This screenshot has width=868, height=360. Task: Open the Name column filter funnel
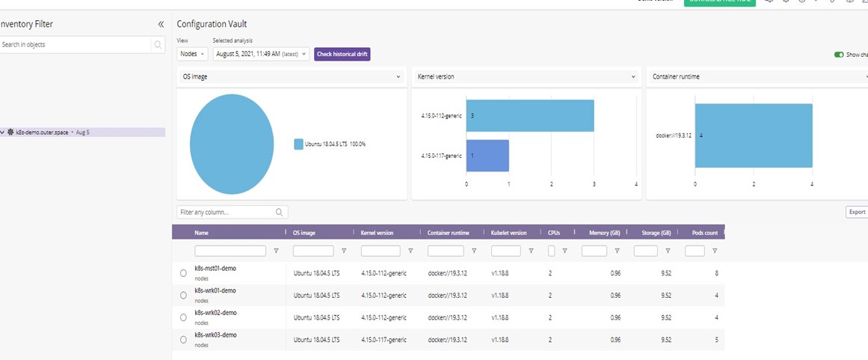pyautogui.click(x=276, y=251)
